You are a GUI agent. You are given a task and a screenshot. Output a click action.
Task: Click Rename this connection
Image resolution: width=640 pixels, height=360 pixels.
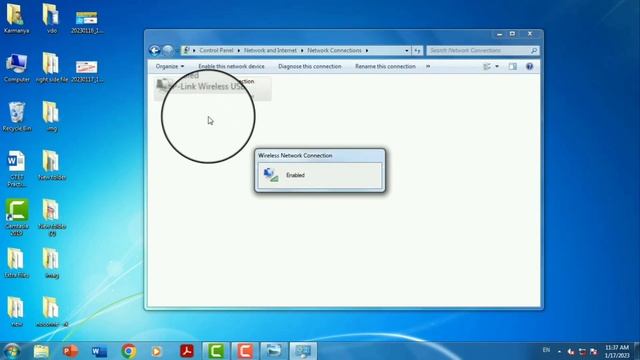click(385, 66)
